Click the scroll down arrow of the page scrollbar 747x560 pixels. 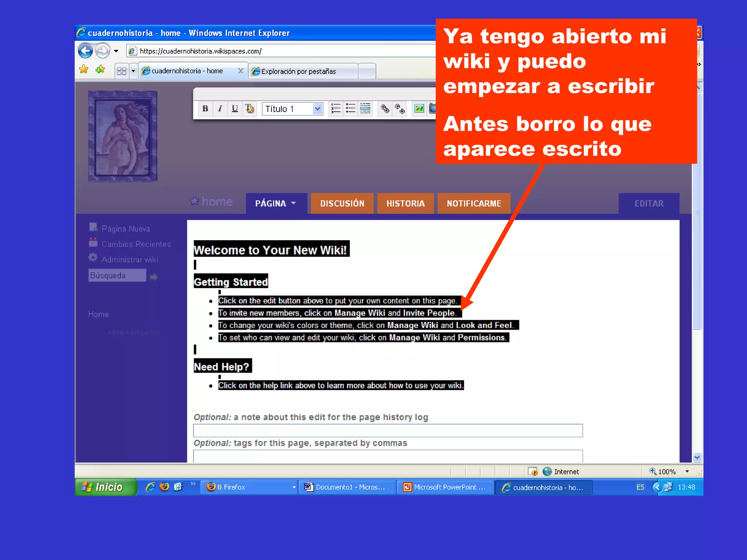(697, 457)
